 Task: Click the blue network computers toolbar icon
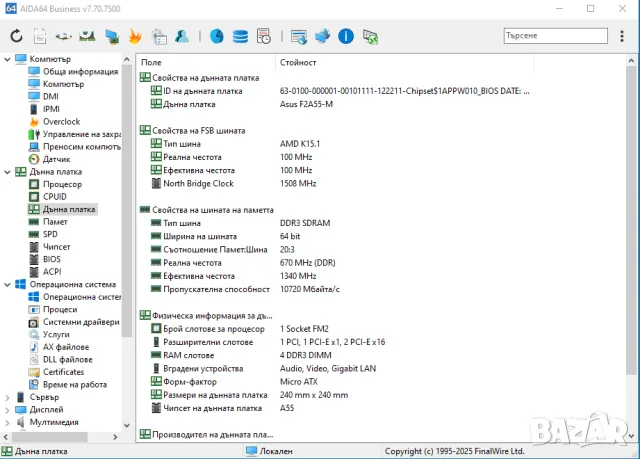[322, 36]
